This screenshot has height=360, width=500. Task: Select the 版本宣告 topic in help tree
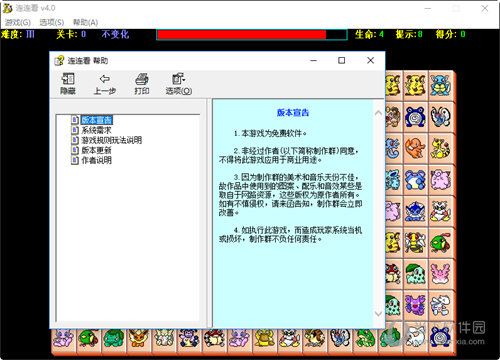click(x=97, y=120)
